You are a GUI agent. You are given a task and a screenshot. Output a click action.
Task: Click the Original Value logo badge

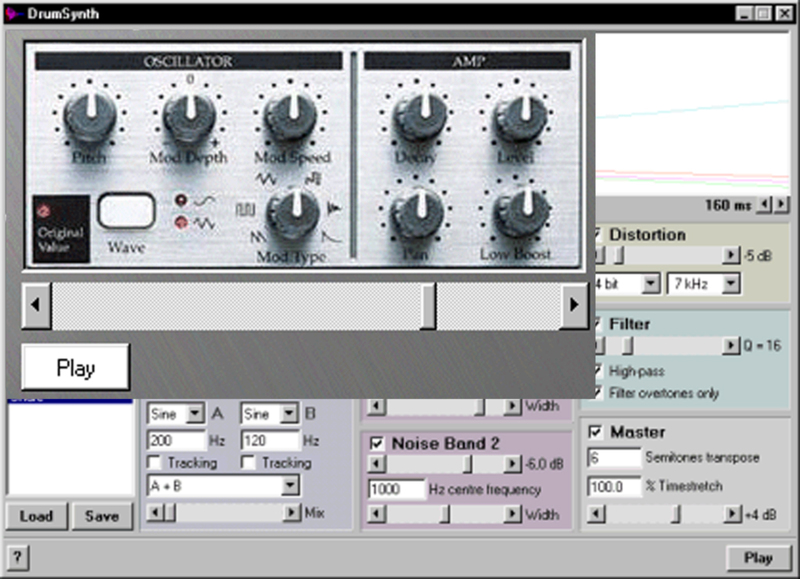pos(61,229)
